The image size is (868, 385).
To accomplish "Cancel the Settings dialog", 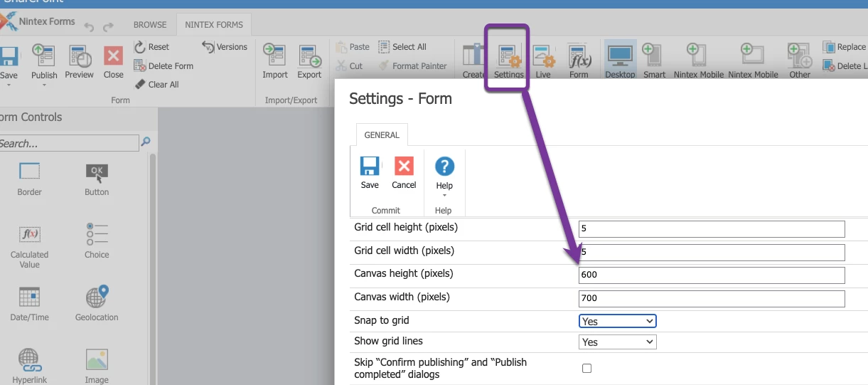I will [404, 172].
